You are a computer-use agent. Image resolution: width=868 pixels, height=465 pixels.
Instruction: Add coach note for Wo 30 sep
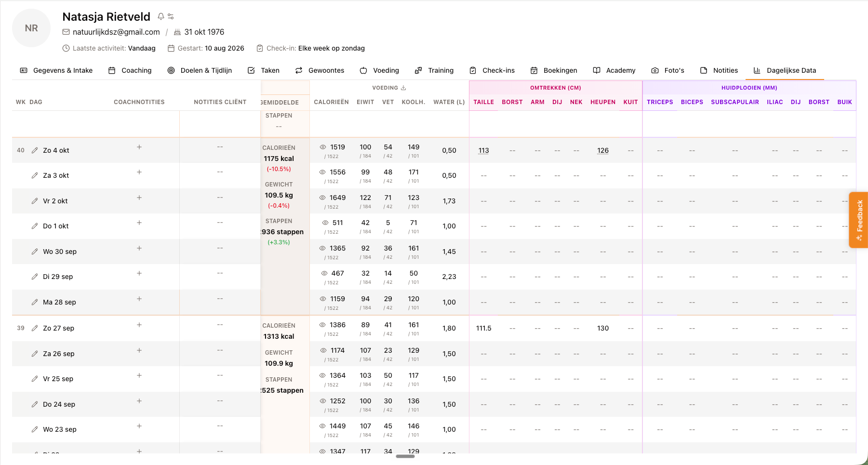pyautogui.click(x=139, y=248)
